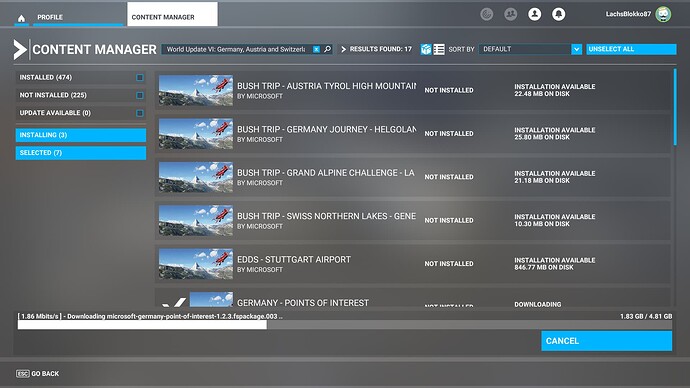Go to the Home icon tab
This screenshot has width=690, height=388.
click(21, 18)
